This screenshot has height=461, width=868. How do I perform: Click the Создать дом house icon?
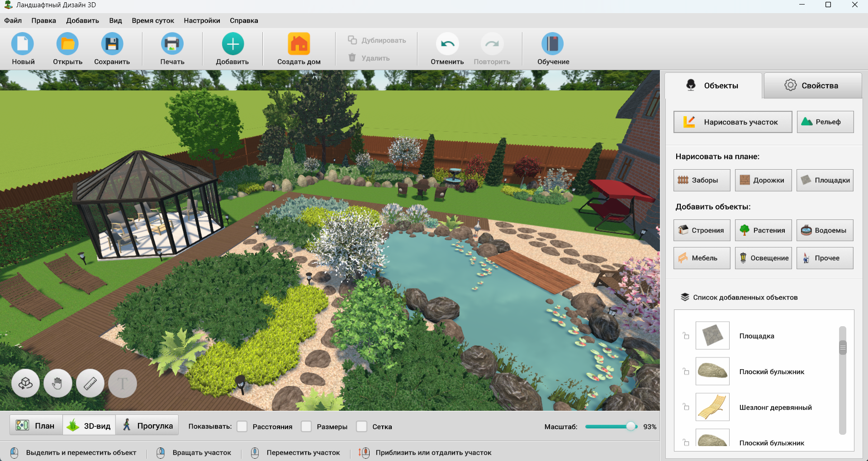pyautogui.click(x=299, y=44)
